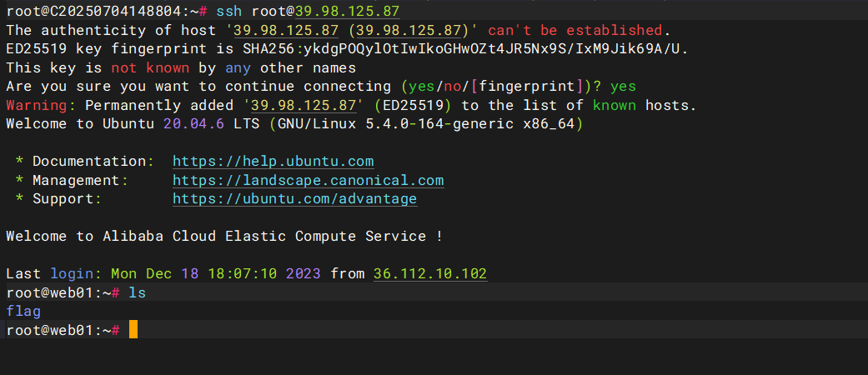The image size is (868, 375).
Task: Click the orange cursor block at the prompt
Action: (x=133, y=330)
